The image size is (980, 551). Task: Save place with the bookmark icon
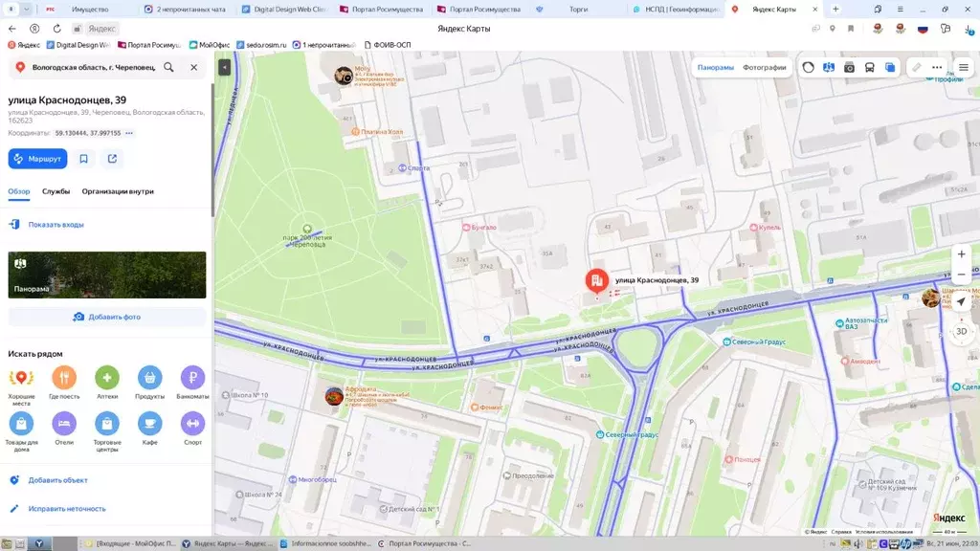[x=84, y=159]
